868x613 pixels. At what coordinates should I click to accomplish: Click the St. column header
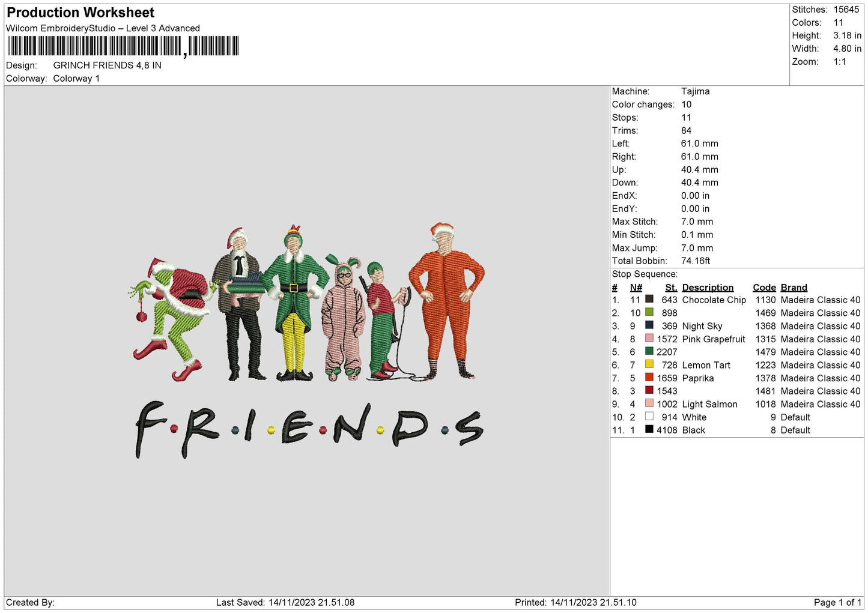click(x=671, y=288)
